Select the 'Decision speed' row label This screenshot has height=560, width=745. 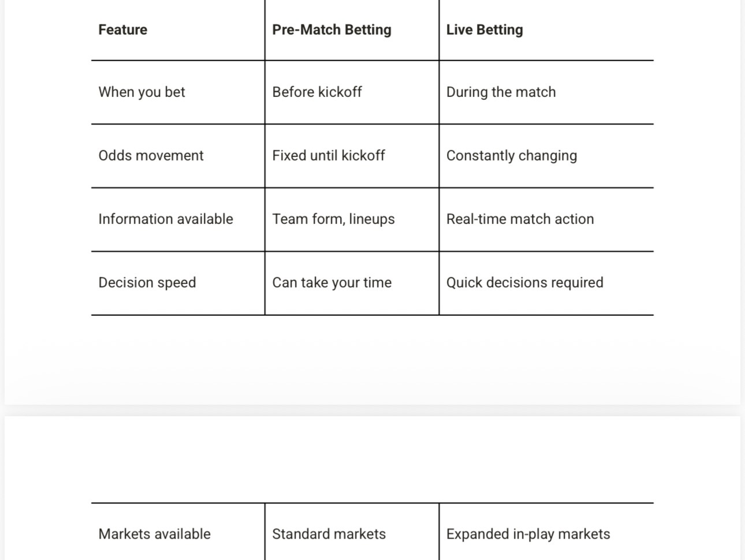click(147, 283)
